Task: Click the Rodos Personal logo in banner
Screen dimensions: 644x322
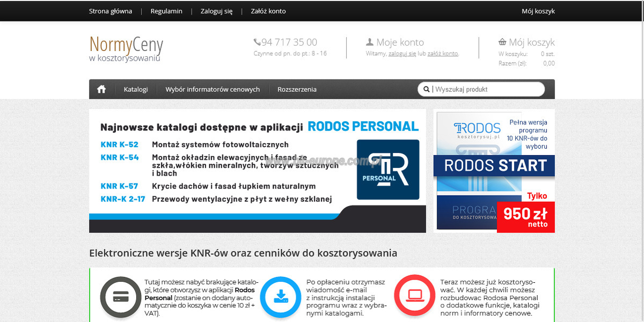Action: pos(388,170)
